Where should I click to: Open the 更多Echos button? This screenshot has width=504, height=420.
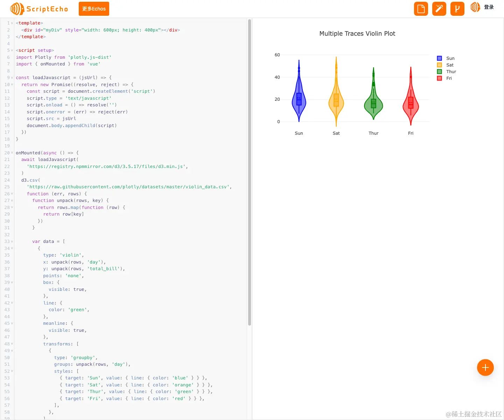tap(94, 9)
